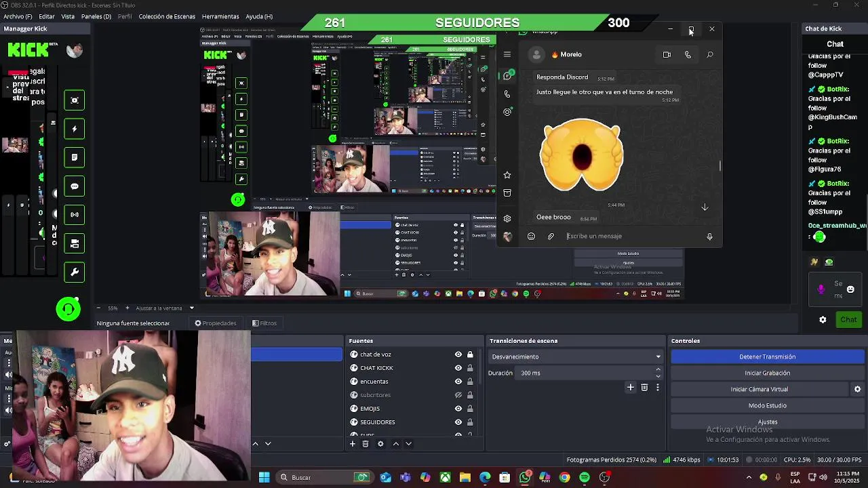Open Propiedades for the source
Viewport: 868px width, 488px height.
(x=216, y=323)
